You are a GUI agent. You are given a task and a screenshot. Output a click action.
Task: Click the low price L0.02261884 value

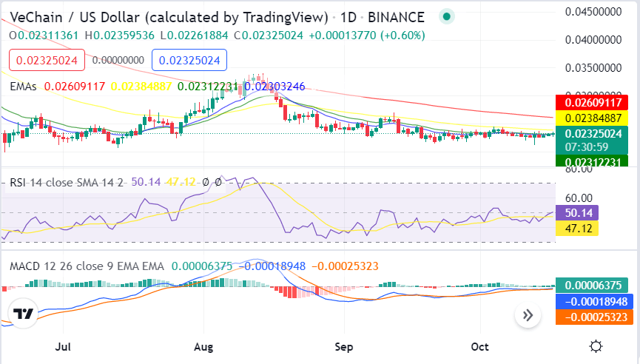(195, 36)
